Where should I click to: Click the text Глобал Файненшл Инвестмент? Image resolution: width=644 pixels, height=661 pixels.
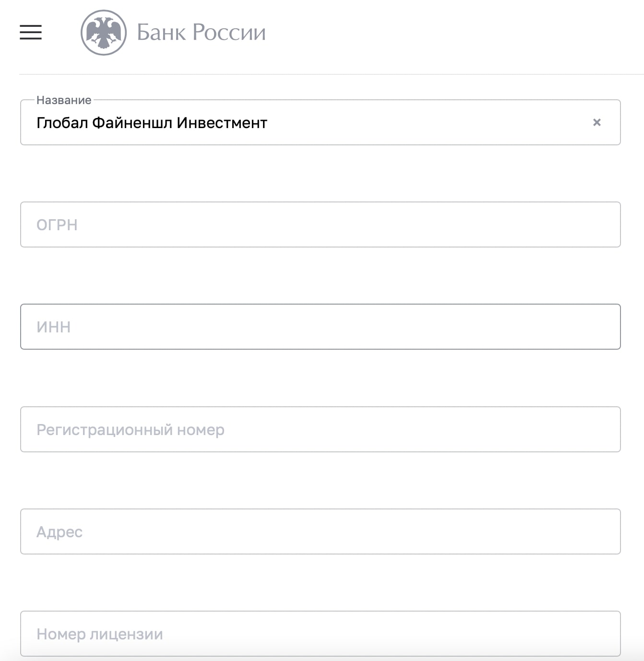click(x=152, y=123)
